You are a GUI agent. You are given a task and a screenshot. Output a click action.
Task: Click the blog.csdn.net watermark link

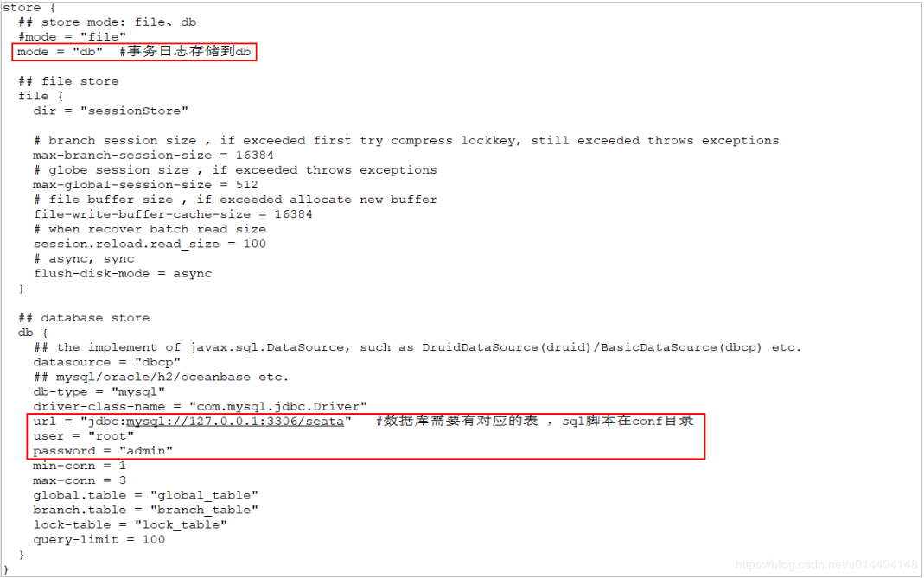[826, 564]
